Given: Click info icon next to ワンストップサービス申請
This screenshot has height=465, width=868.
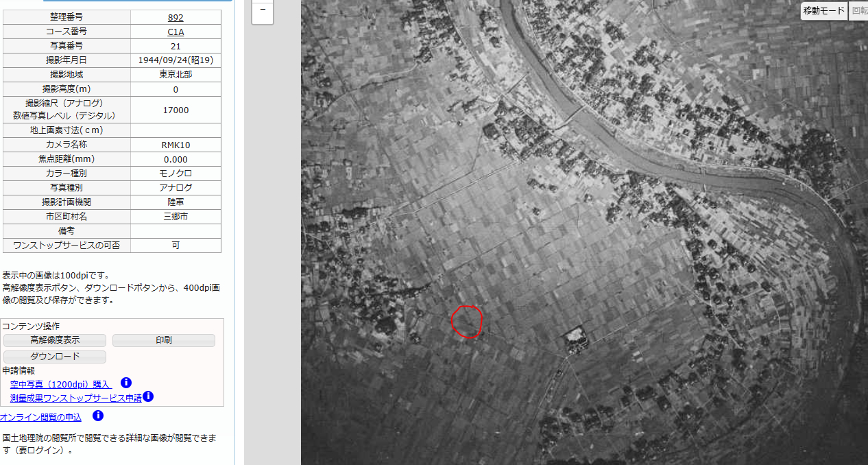Looking at the screenshot, I should [148, 396].
